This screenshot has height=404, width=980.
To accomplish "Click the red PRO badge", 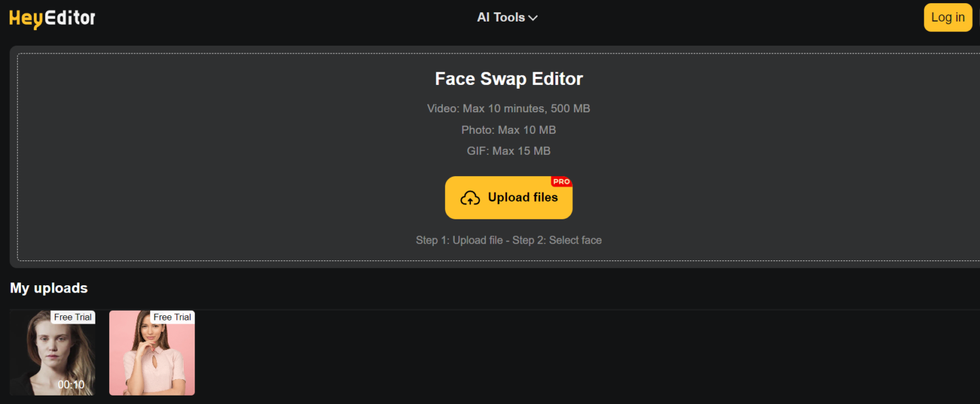I will point(561,181).
